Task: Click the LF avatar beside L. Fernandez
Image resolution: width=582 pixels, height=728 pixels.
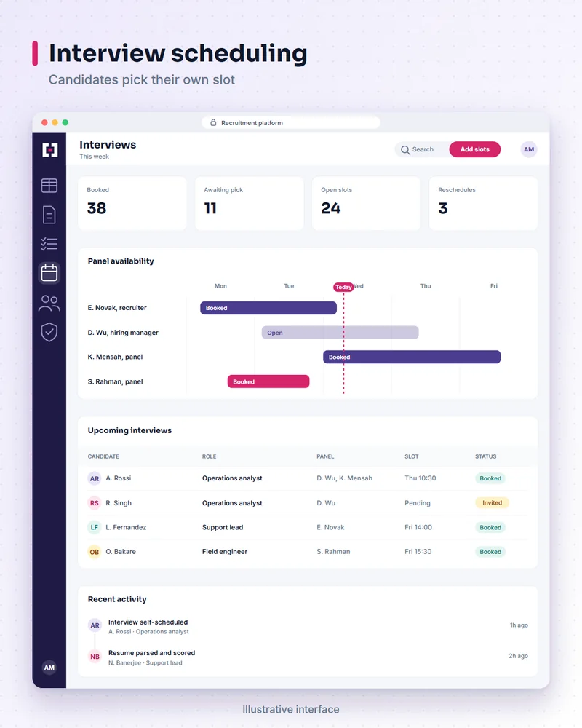Action: 95,527
